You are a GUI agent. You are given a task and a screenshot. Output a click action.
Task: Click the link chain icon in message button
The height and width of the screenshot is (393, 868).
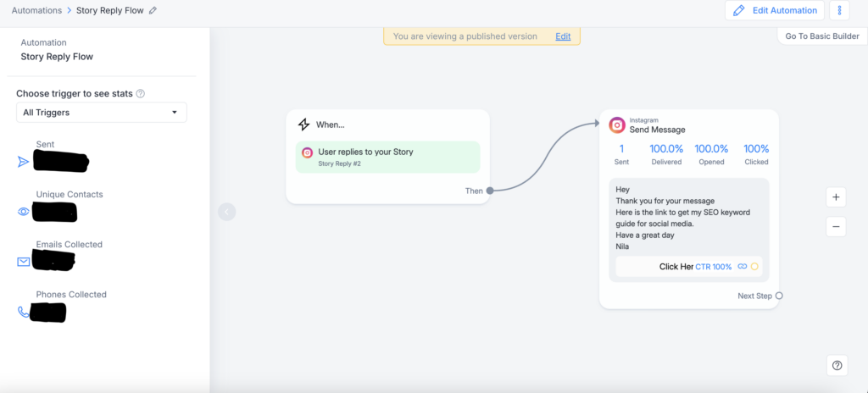743,267
